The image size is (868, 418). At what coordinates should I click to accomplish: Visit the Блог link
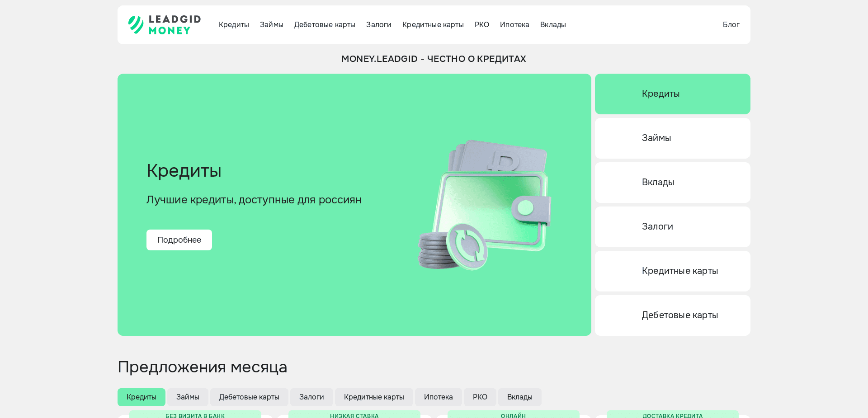tap(731, 25)
